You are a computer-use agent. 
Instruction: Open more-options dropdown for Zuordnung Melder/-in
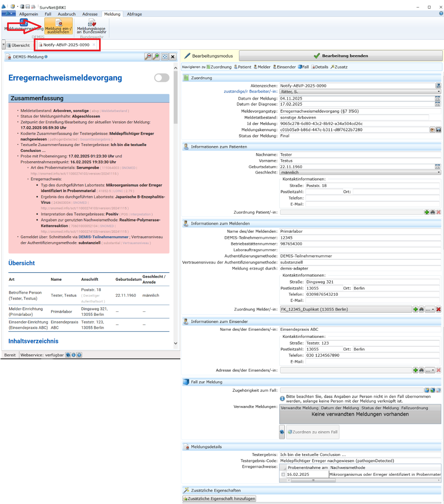point(430,309)
